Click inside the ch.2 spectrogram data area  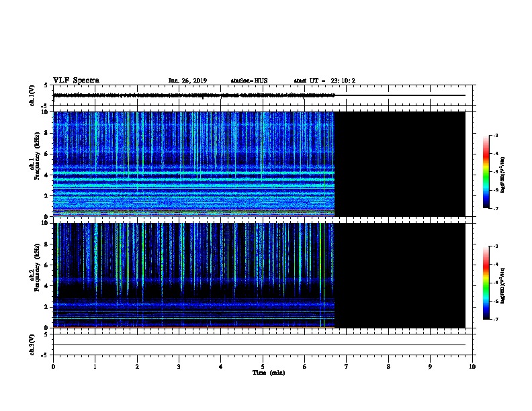[193, 275]
